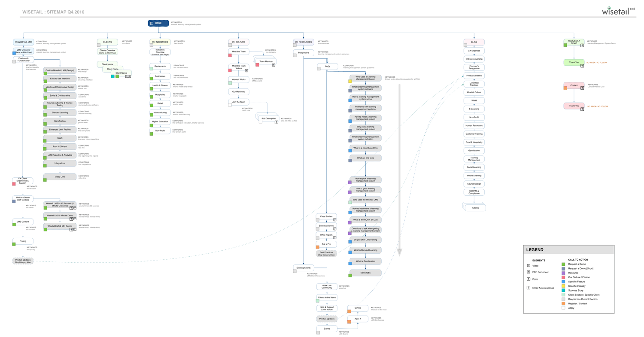The image size is (644, 337).
Task: Click the question-mark icon on Team Member node
Action: coord(273,65)
